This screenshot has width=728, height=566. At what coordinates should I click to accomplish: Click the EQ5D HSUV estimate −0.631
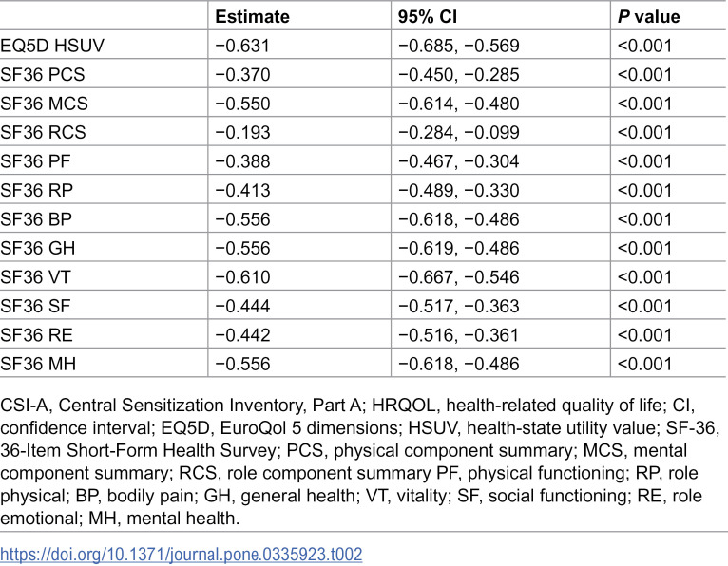coord(242,46)
